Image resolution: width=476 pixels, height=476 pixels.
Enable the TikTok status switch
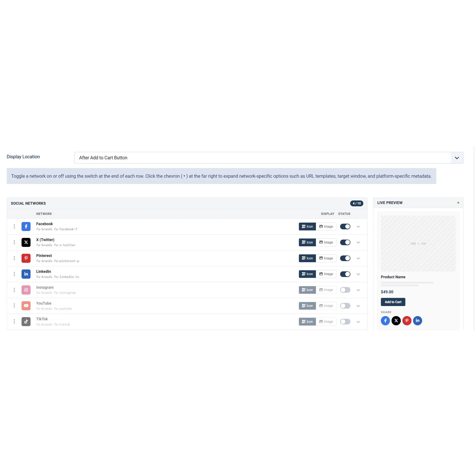point(345,322)
